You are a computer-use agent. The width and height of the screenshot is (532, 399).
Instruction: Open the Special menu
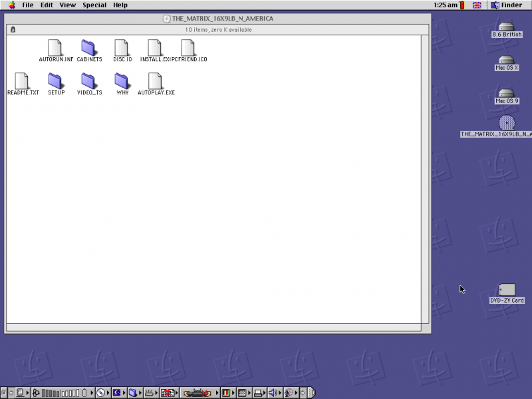click(94, 5)
